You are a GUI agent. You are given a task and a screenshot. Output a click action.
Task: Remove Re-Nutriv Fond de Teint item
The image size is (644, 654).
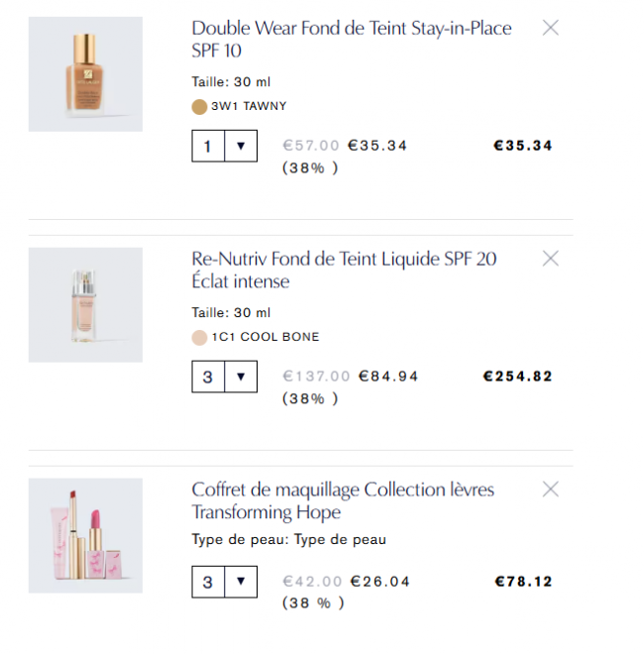tap(551, 259)
